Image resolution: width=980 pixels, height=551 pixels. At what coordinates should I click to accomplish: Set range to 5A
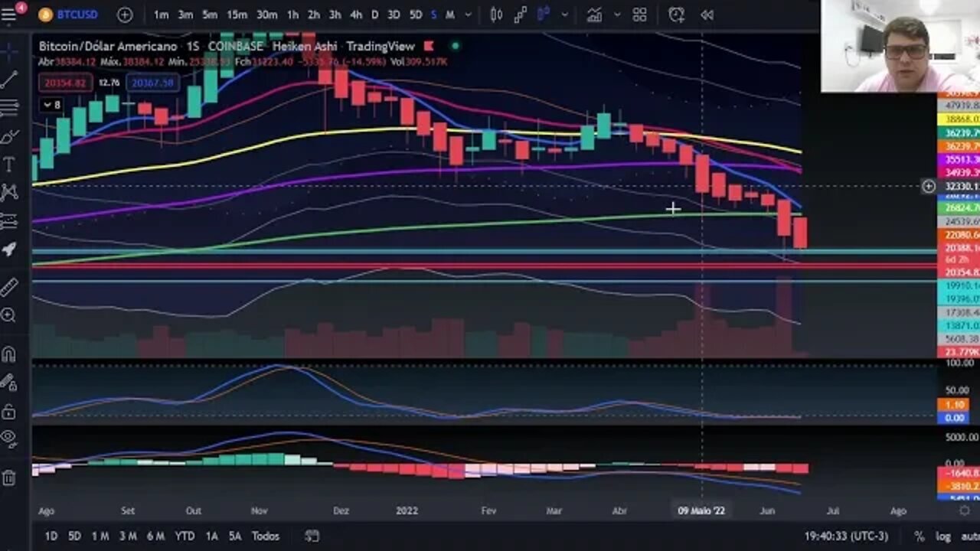click(x=235, y=536)
